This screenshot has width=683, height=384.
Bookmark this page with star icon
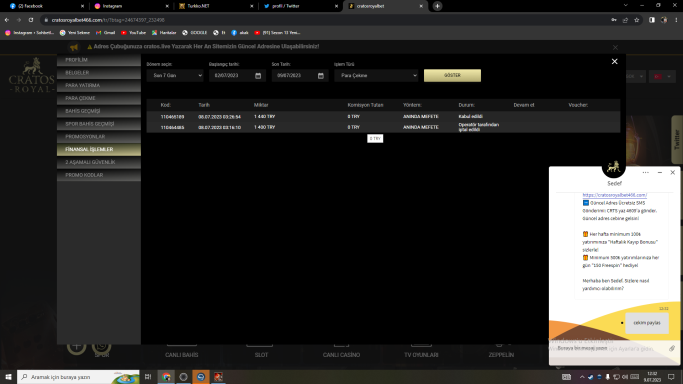(636, 20)
